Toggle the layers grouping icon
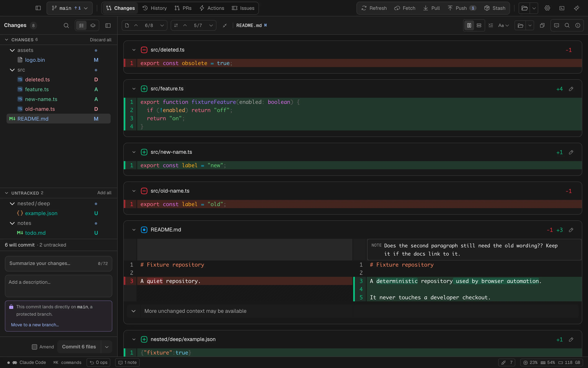588x368 pixels. [x=93, y=25]
